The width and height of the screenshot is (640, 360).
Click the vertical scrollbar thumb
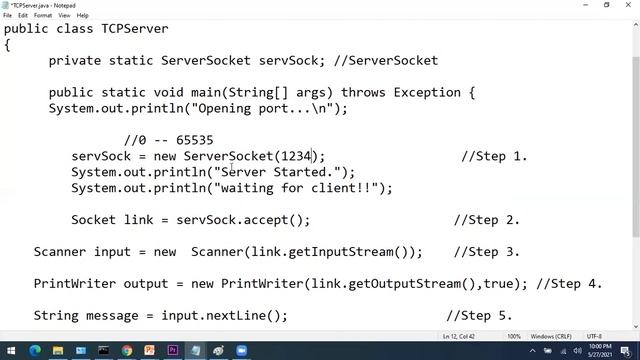coord(636,147)
